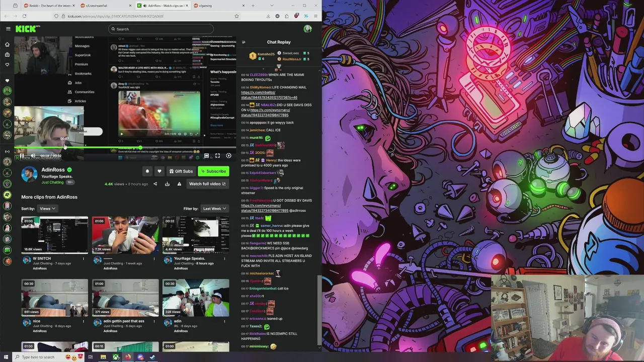Open options menu for the 'nice' clip
This screenshot has height=362, width=644.
84,321
